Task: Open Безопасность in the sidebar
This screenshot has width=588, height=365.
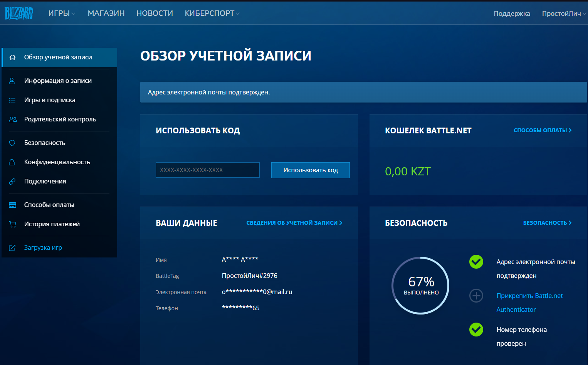Action: click(x=59, y=143)
